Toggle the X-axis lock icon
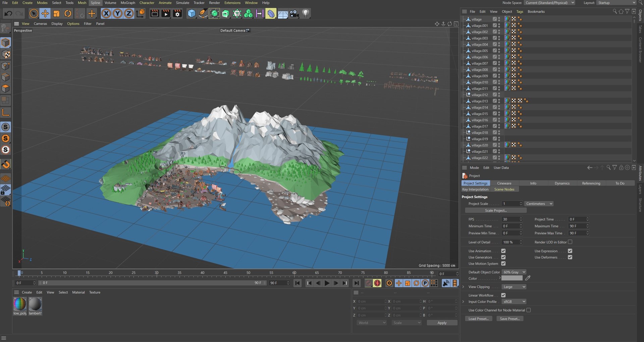 (106, 14)
